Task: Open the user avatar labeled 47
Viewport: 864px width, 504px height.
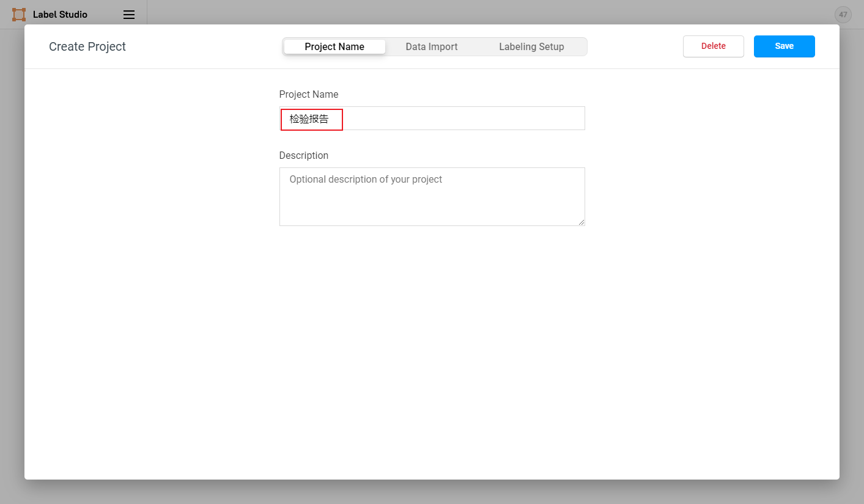Action: pyautogui.click(x=843, y=15)
